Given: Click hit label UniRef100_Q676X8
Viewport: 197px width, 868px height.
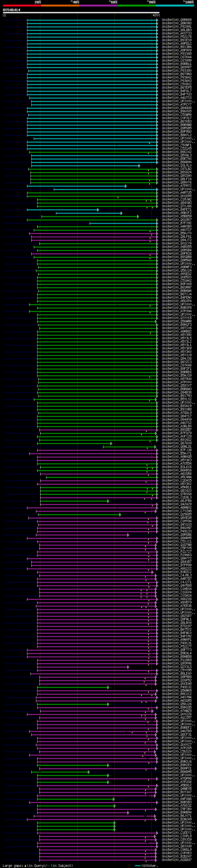Looking at the screenshot, I should (x=177, y=443).
